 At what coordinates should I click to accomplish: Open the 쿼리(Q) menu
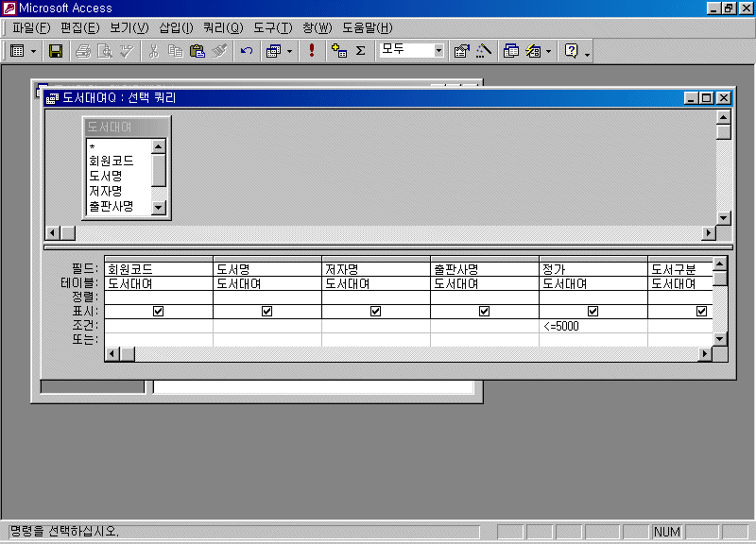[222, 27]
